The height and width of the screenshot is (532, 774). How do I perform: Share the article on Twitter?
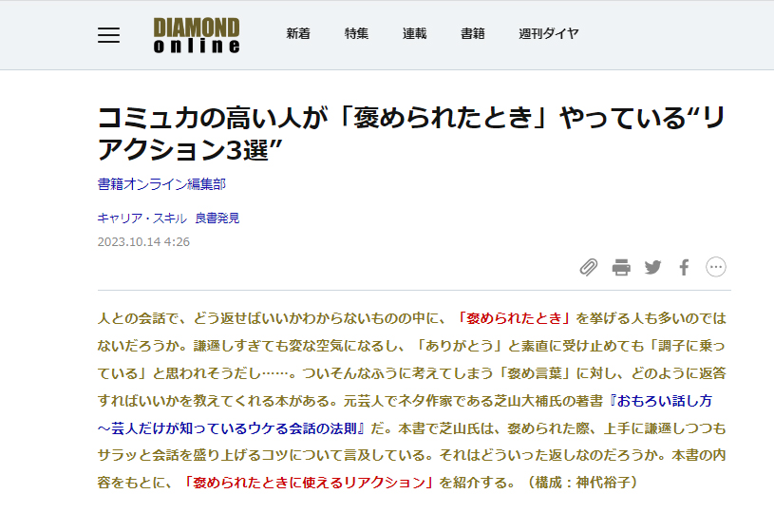652,267
